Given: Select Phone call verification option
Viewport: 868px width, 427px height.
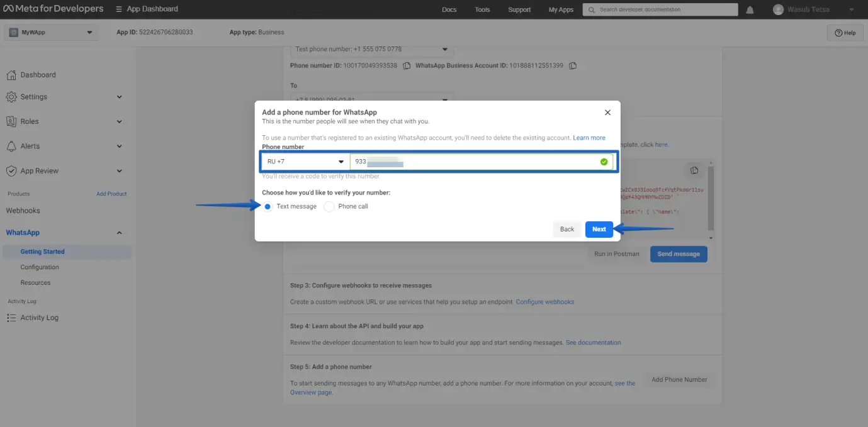Looking at the screenshot, I should click(x=329, y=206).
